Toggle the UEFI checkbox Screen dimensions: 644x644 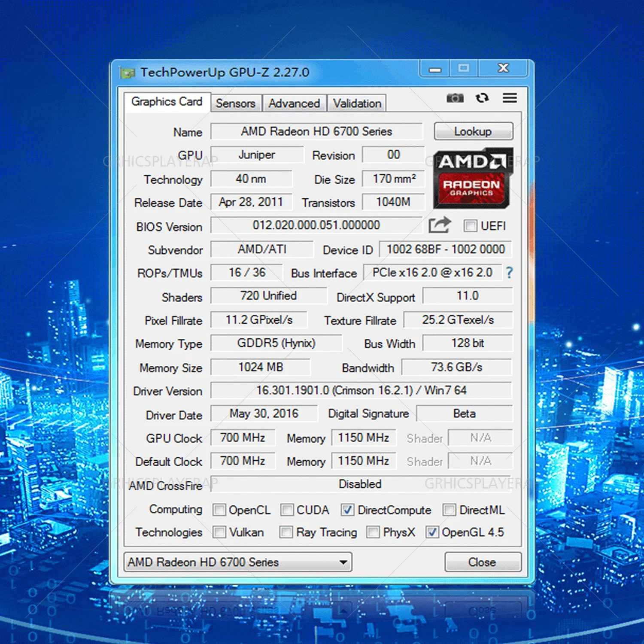pos(471,226)
